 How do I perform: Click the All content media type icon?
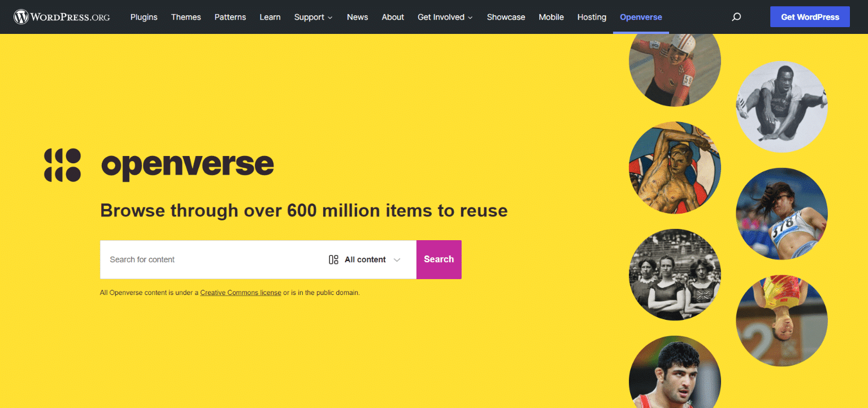[333, 259]
